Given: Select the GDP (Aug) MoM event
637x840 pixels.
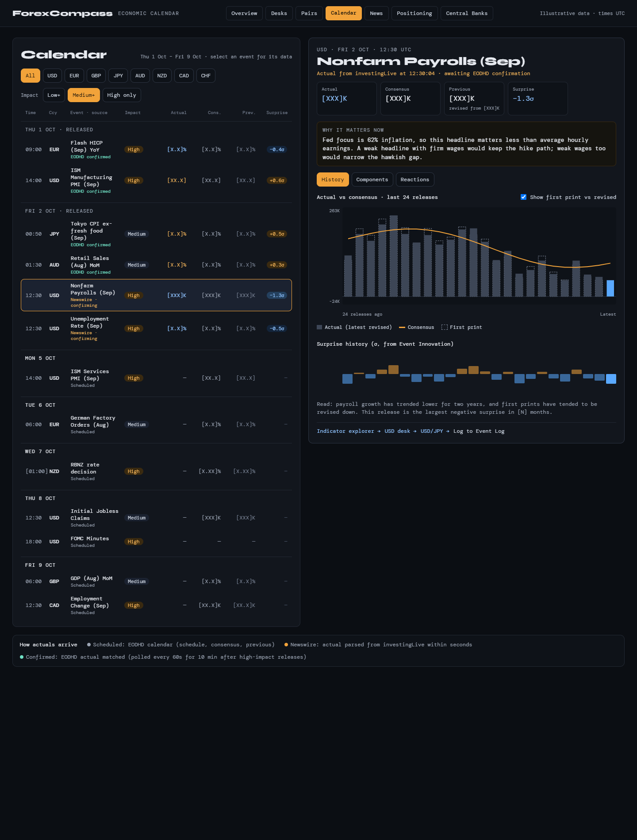Looking at the screenshot, I should click(156, 581).
